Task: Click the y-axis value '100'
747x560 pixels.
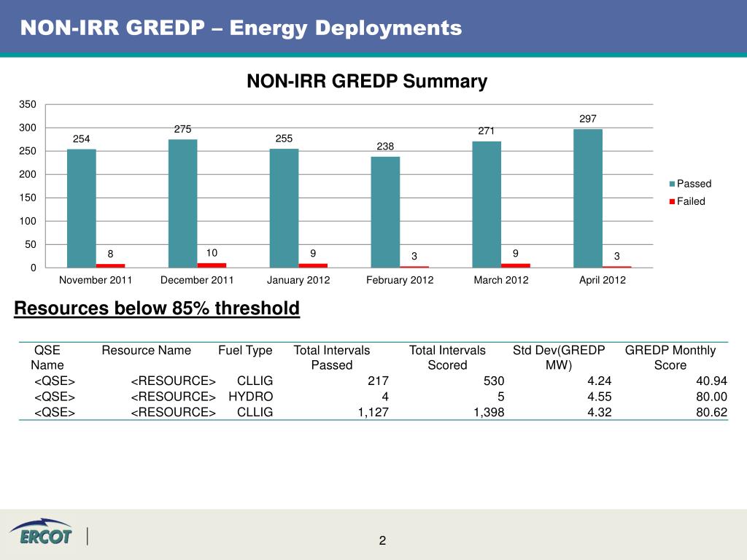Action: 28,221
